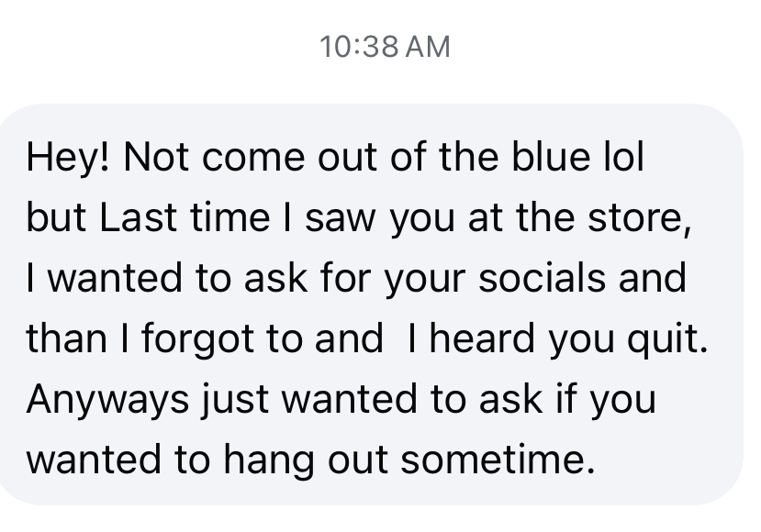Viewport: 761px width, 532px height.
Task: Click "sometime." in the last message line
Action: (498, 460)
